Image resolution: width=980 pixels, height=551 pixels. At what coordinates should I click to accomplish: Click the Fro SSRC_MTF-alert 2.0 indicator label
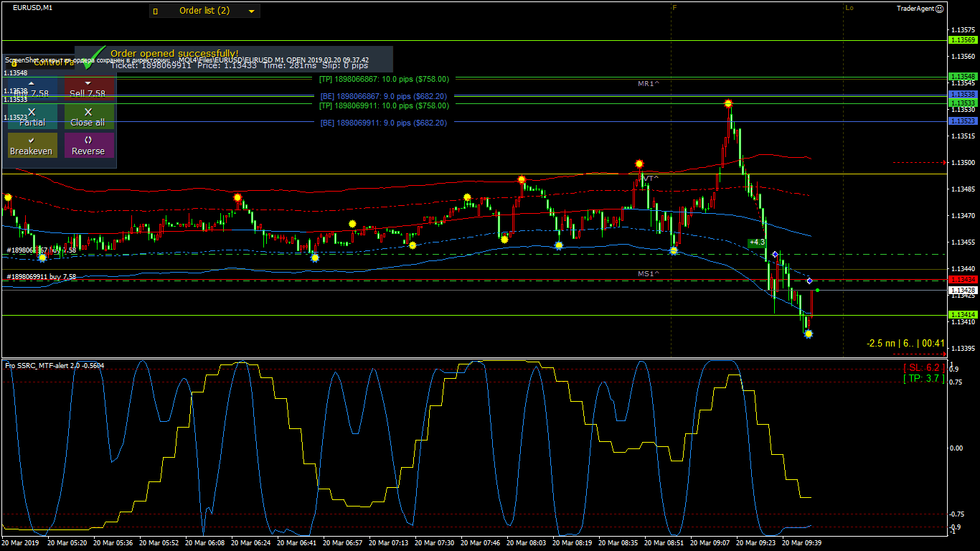[x=55, y=366]
